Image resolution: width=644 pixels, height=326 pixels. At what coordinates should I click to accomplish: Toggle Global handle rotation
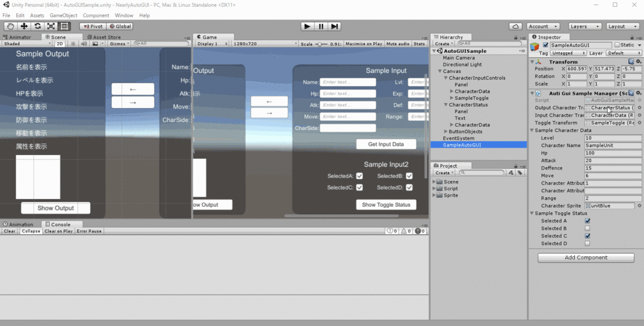120,26
